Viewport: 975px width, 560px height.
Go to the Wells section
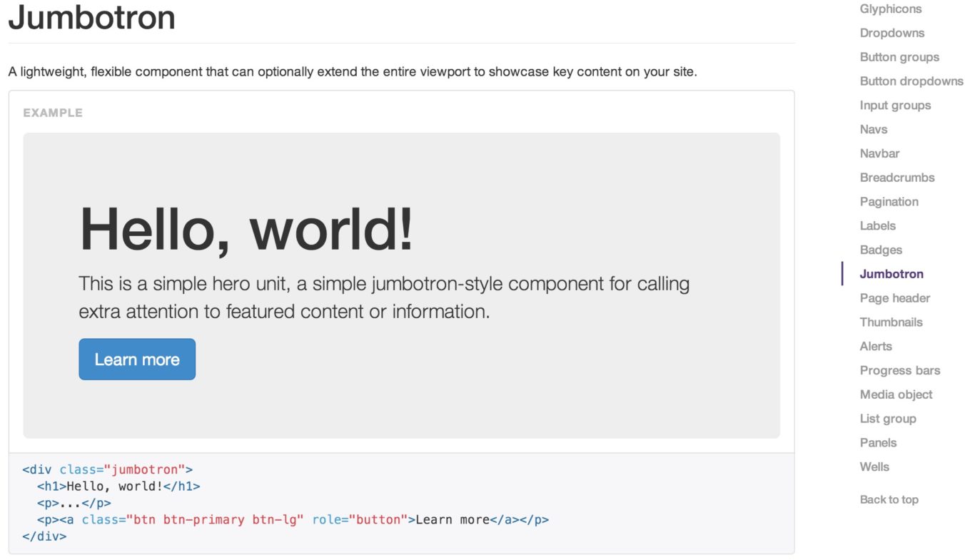click(x=874, y=467)
